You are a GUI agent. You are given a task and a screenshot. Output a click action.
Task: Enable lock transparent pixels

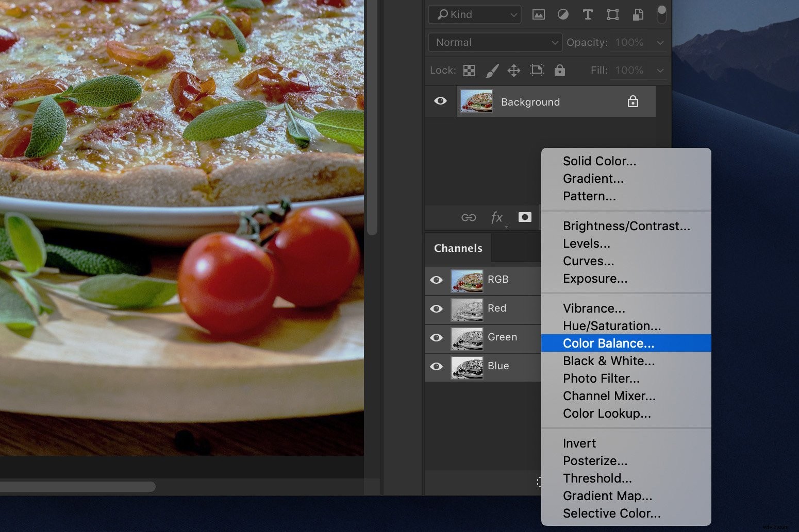click(469, 71)
